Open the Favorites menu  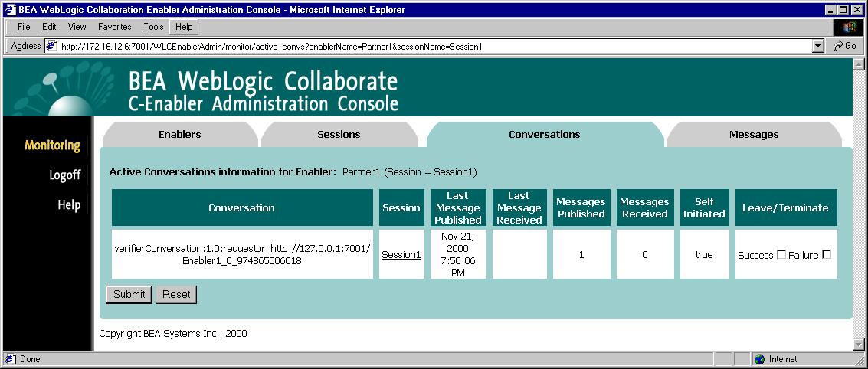(115, 27)
